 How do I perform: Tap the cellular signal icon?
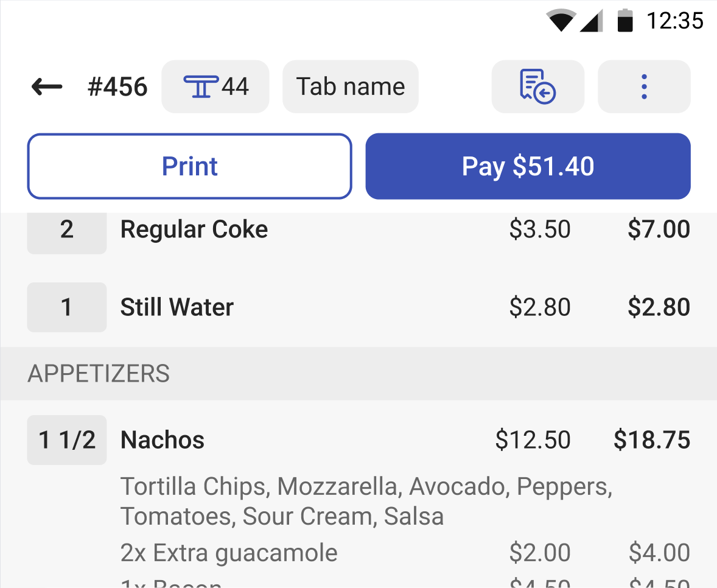592,21
